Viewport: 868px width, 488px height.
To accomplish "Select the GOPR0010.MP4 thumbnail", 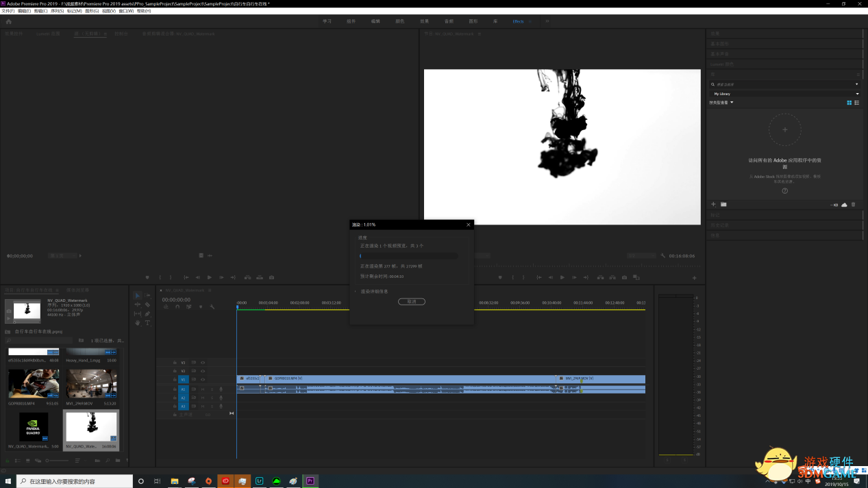I will pyautogui.click(x=34, y=384).
